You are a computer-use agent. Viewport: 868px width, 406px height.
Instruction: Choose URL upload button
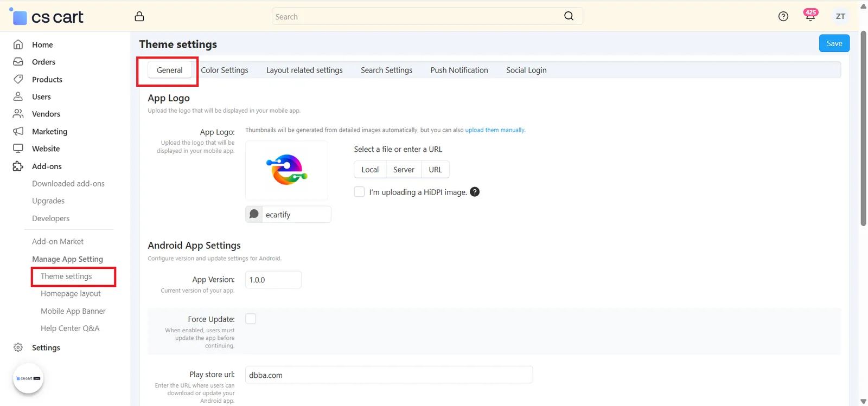coord(435,170)
